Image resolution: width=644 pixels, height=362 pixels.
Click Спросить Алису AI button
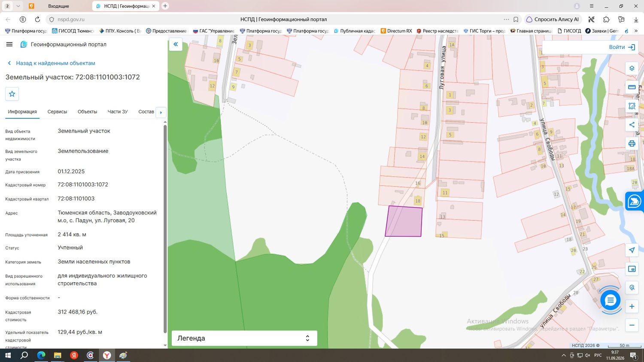[553, 19]
